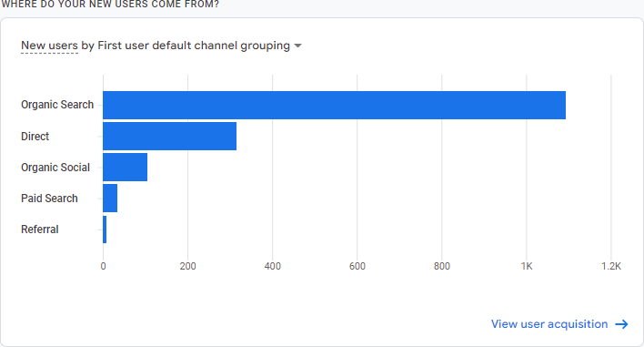Click the 1K tick on the x-axis
The height and width of the screenshot is (347, 644).
point(527,267)
